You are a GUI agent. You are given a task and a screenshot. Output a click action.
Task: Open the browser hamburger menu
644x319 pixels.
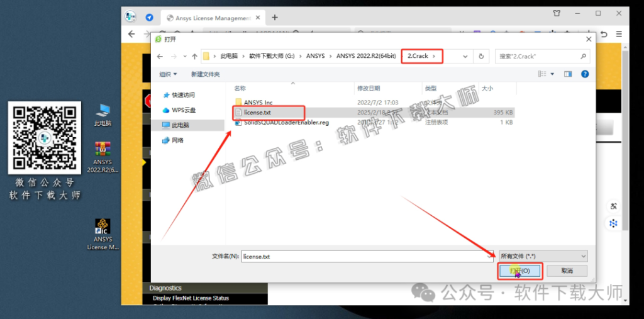point(619,35)
